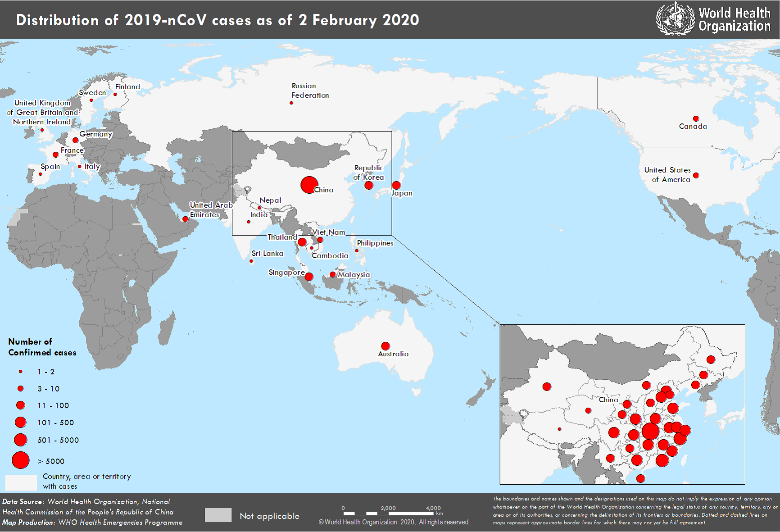Click the 'India' country label
Image resolution: width=780 pixels, height=532 pixels.
tap(259, 214)
